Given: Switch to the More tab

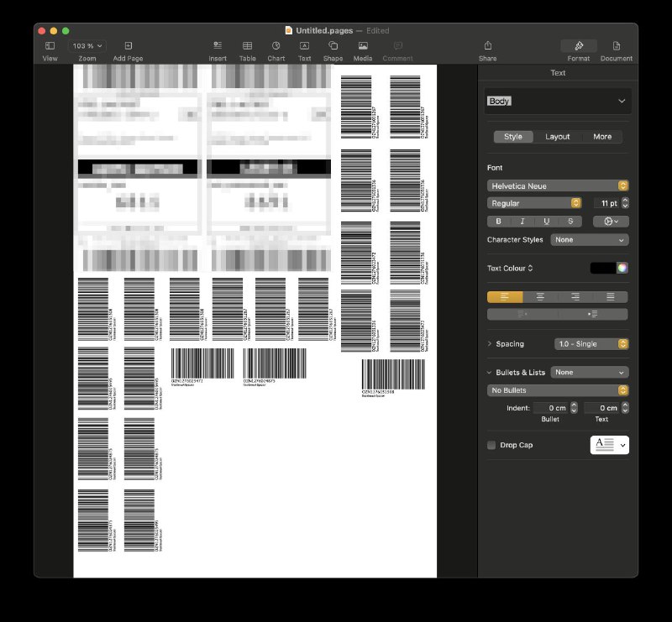Looking at the screenshot, I should (602, 137).
